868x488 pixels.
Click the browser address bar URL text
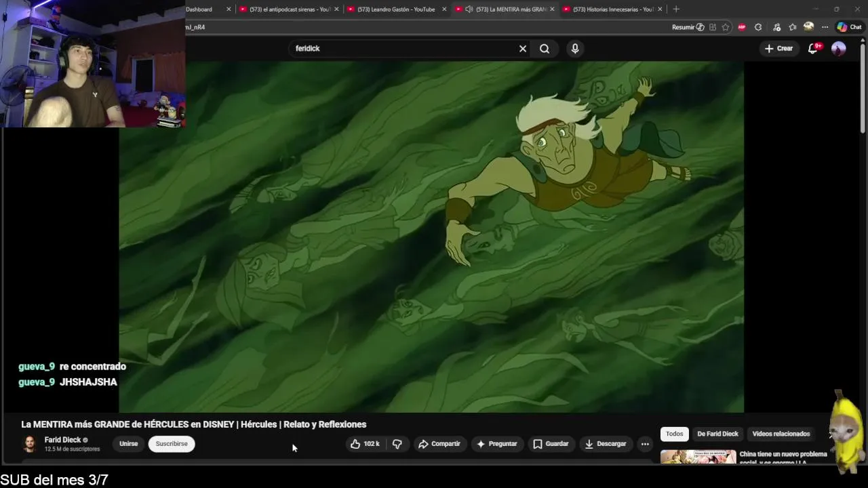(195, 27)
